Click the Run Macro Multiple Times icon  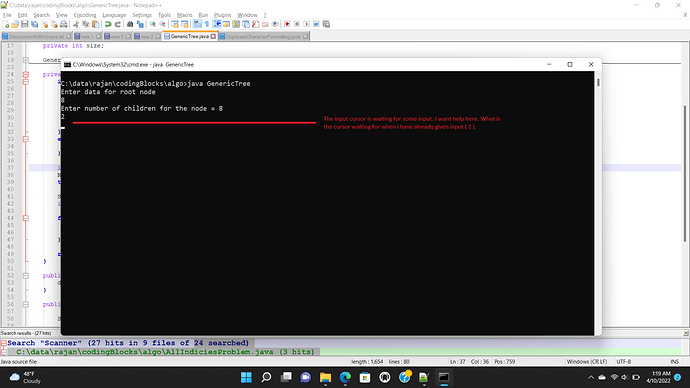[x=316, y=24]
